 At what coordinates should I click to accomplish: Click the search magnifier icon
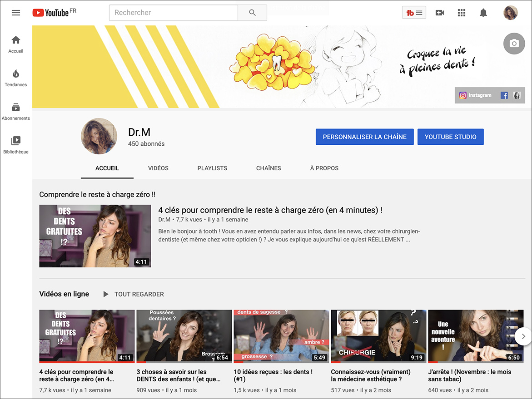click(x=252, y=12)
